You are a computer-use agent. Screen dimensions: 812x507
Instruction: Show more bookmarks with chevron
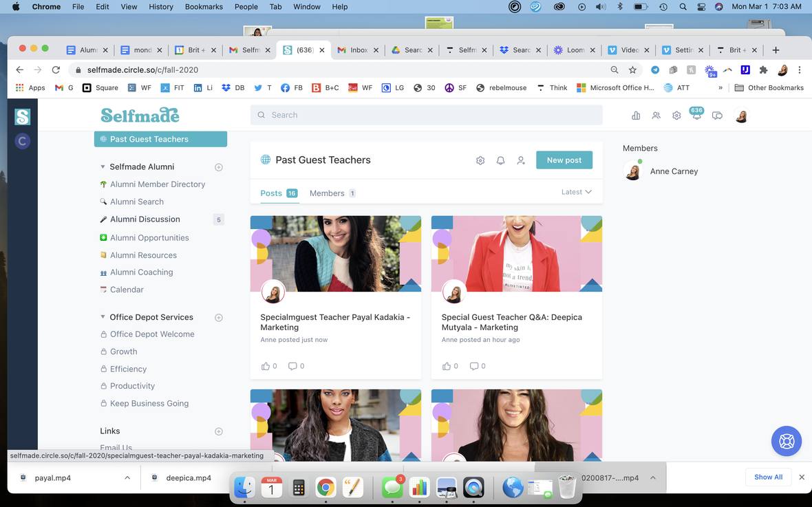(x=720, y=88)
